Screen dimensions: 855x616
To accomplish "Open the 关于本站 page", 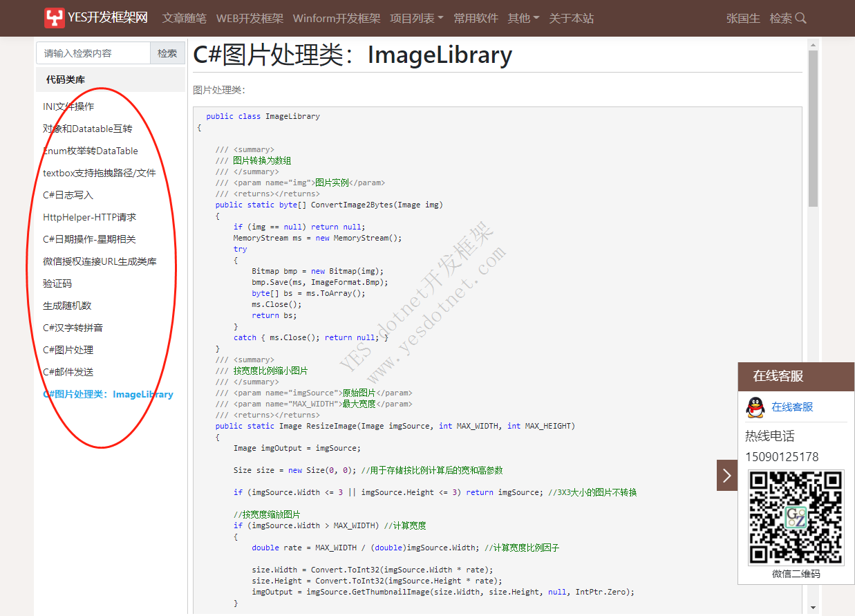I will 571,18.
